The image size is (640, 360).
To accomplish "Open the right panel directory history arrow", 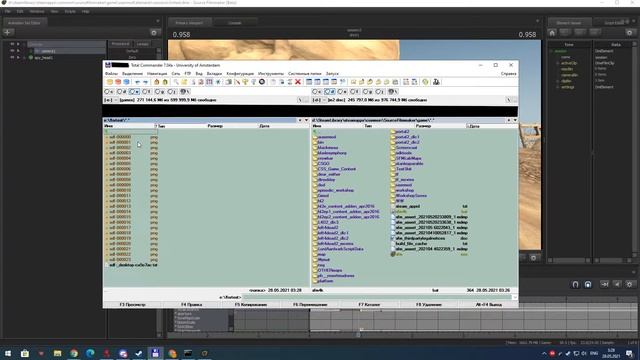I will coord(515,120).
